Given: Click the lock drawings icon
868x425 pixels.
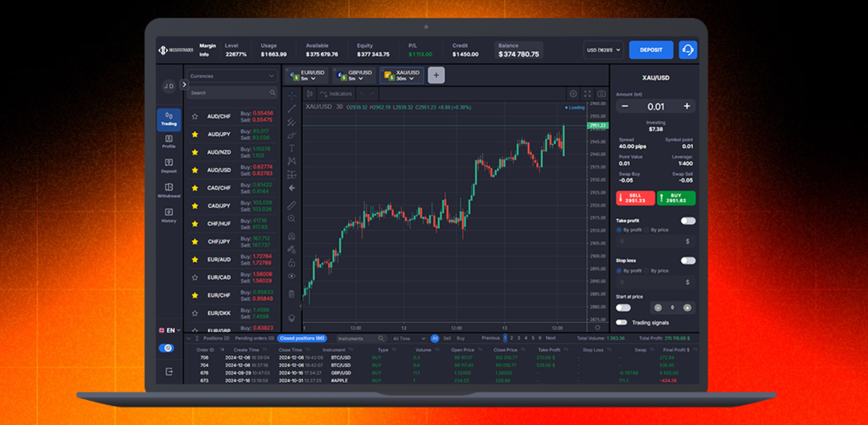Looking at the screenshot, I should (x=291, y=263).
